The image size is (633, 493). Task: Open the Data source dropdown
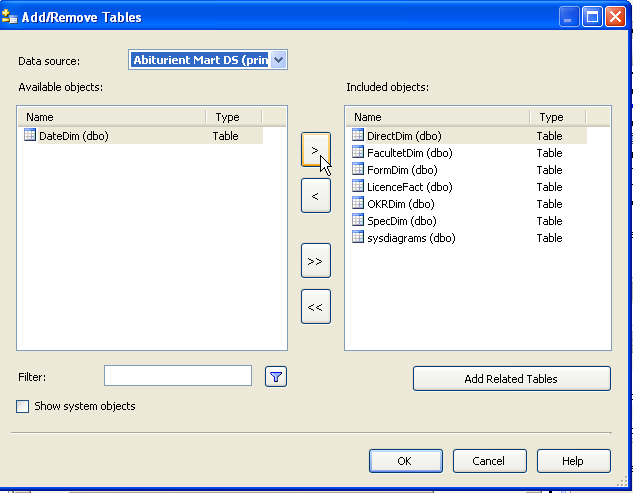coord(278,60)
